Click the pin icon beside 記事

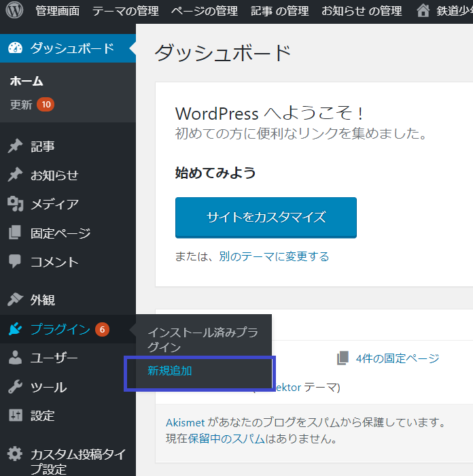coord(15,146)
